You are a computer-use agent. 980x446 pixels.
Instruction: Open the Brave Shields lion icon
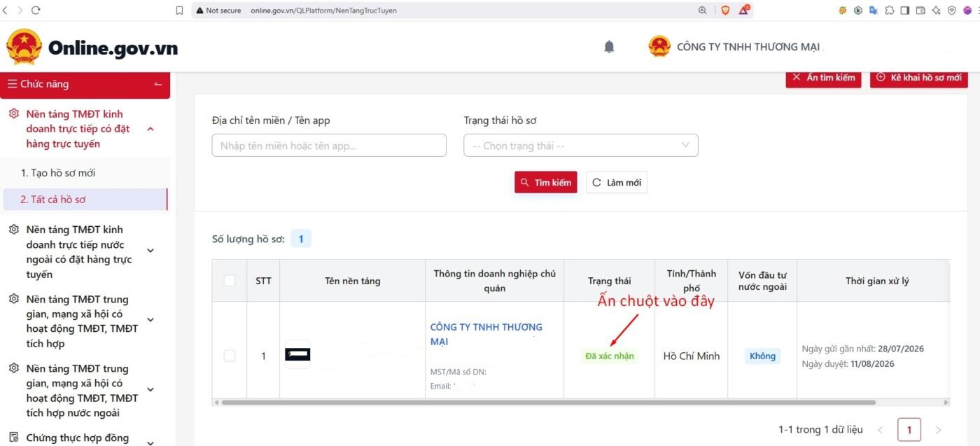(725, 11)
